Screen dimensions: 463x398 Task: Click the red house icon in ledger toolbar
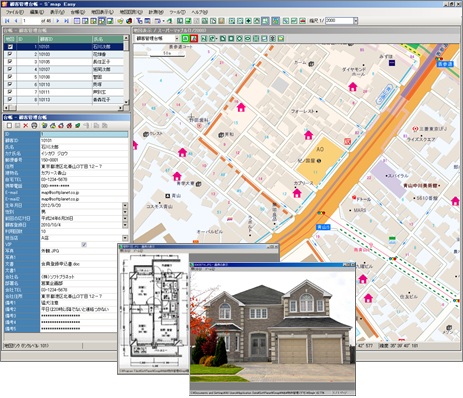tap(61, 126)
